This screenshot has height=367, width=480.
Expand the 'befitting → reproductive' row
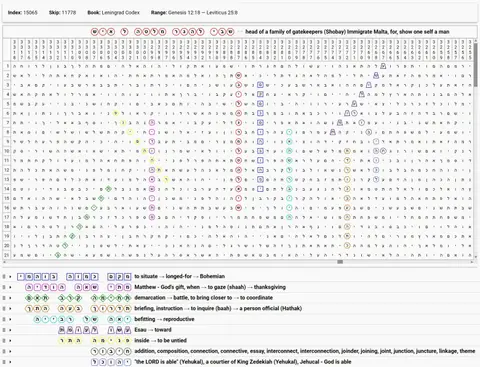coord(10,319)
